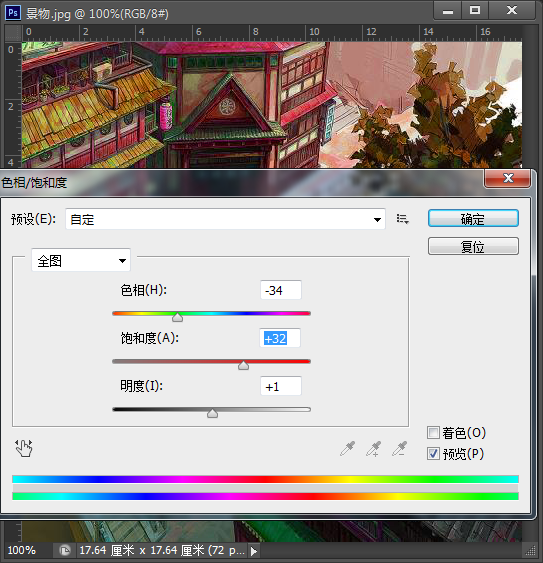Click the 明度(I): label

click(141, 386)
